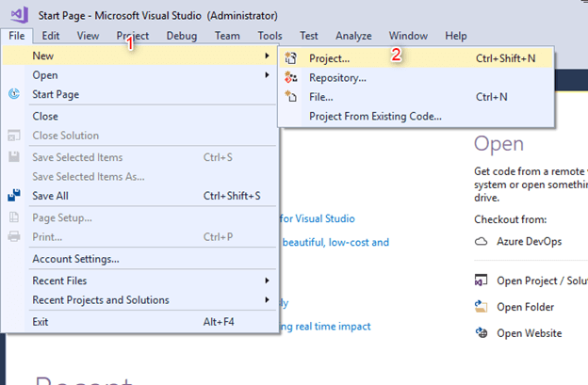Click the Start Page icon in File menu
Viewport: 588px width, 385px height.
tap(14, 94)
